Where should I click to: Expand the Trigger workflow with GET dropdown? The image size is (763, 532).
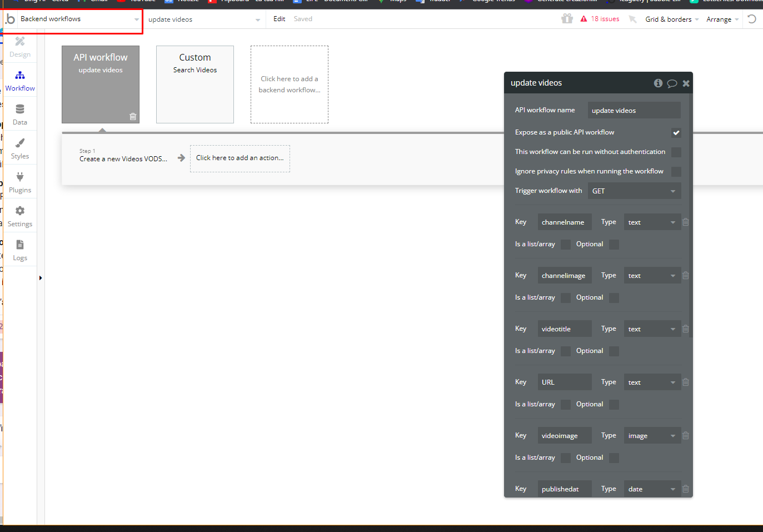634,191
